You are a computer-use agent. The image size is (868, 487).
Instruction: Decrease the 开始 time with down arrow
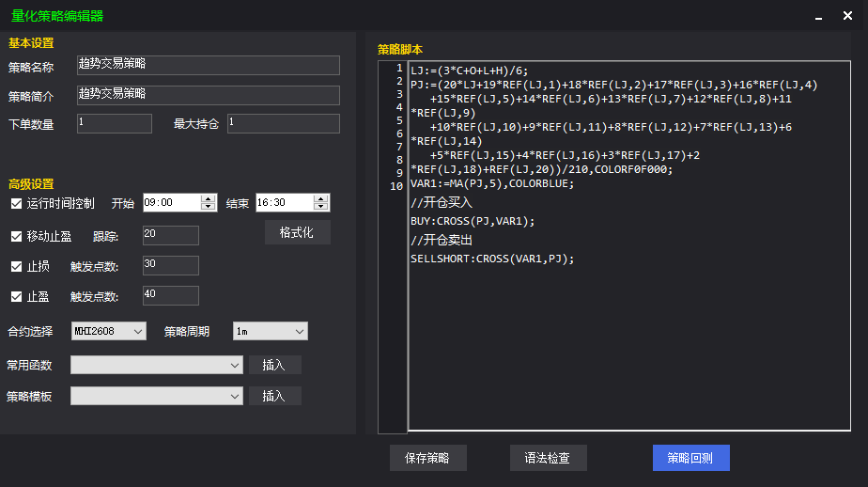209,207
